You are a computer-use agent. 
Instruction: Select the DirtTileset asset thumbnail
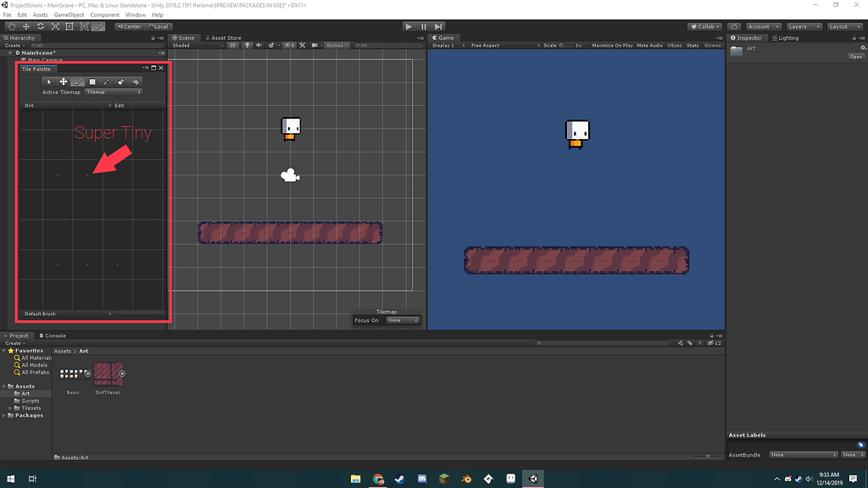(x=108, y=374)
